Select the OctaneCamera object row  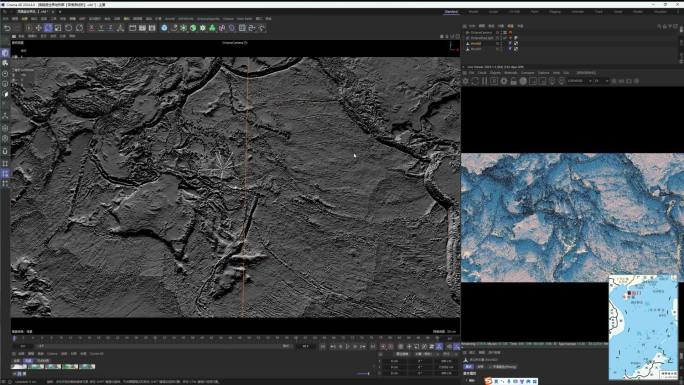pos(481,32)
